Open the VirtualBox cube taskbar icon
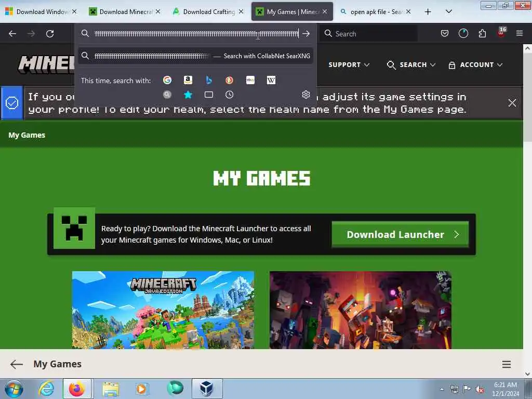 point(207,389)
